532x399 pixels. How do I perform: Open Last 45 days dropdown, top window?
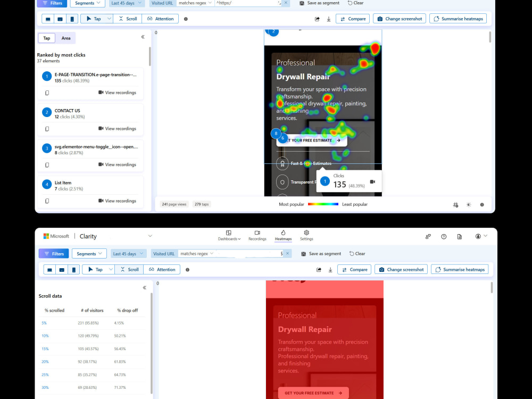tap(126, 3)
